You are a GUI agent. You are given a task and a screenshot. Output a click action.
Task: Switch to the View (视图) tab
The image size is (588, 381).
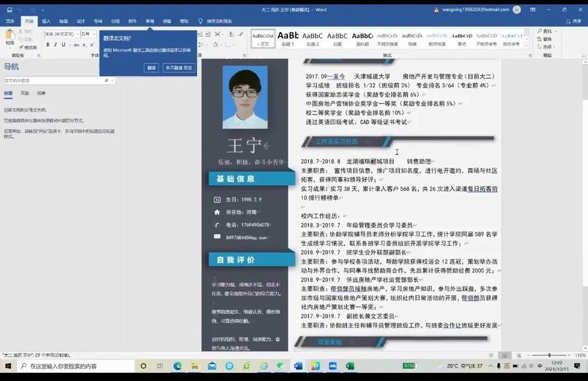pyautogui.click(x=167, y=21)
